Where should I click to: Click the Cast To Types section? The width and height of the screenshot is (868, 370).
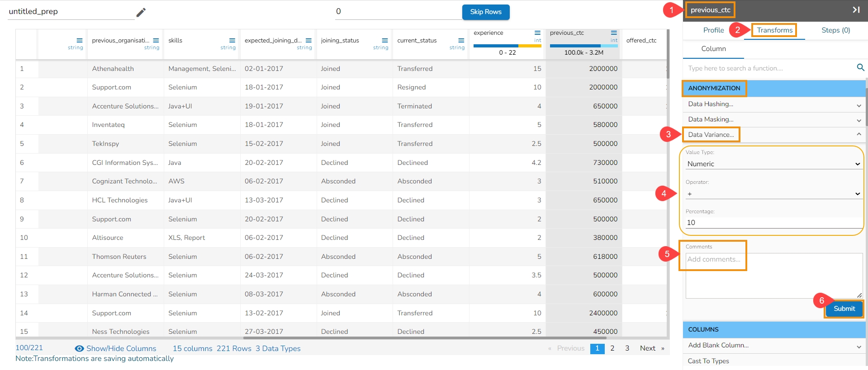coord(773,361)
